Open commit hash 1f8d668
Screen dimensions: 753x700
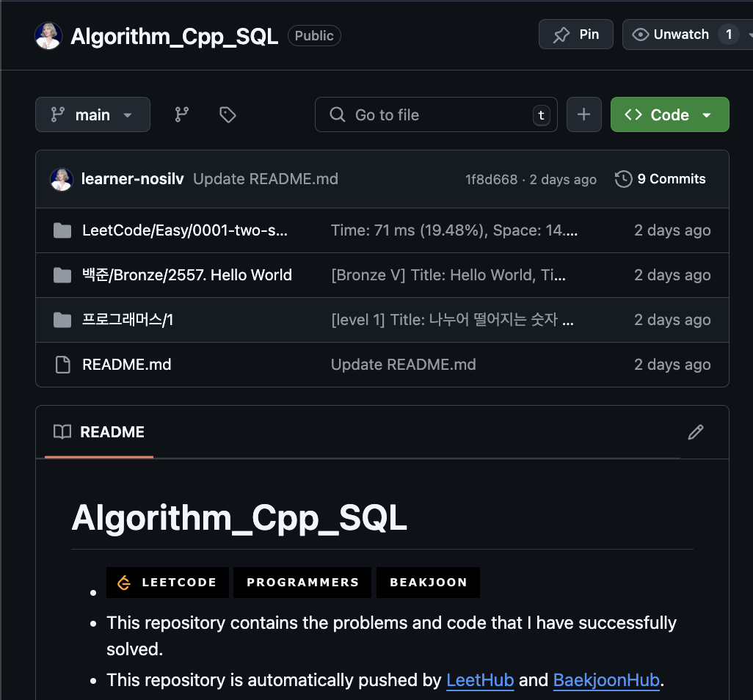(491, 180)
